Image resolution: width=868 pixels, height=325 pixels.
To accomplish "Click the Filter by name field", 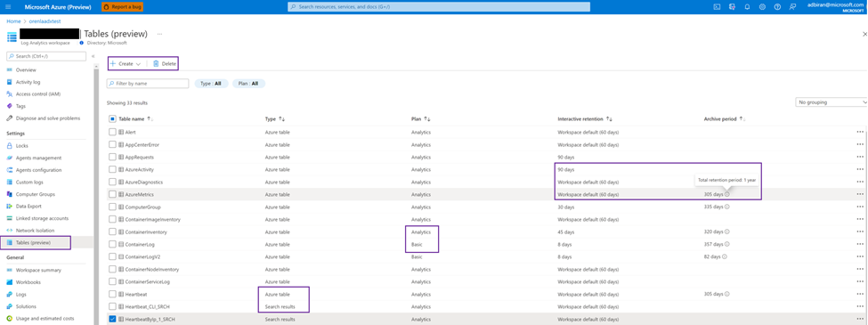I will point(148,84).
